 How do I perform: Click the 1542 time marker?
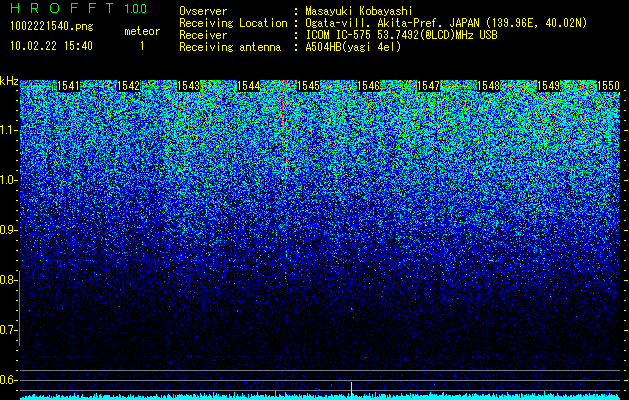128,86
